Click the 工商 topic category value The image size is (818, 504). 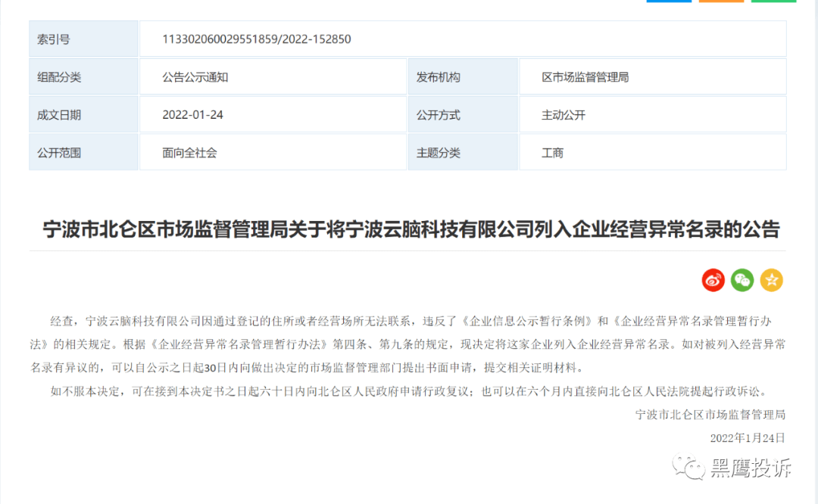(552, 153)
